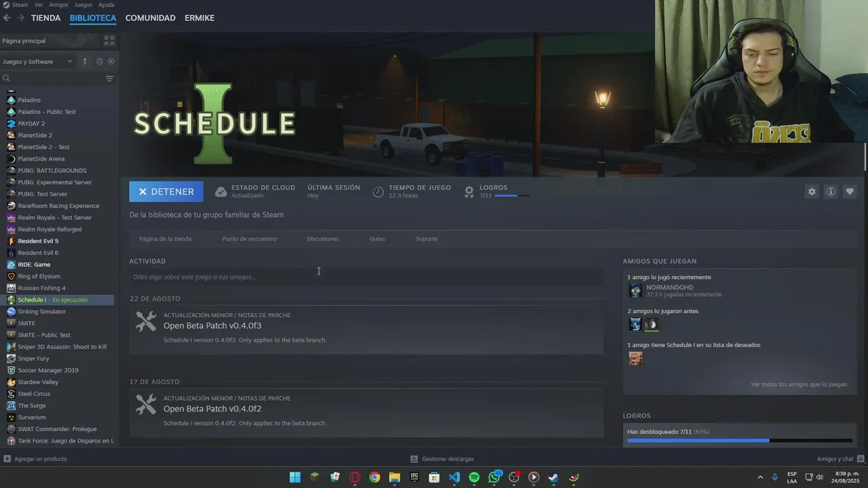Click Página principal in the sidebar

coord(24,41)
